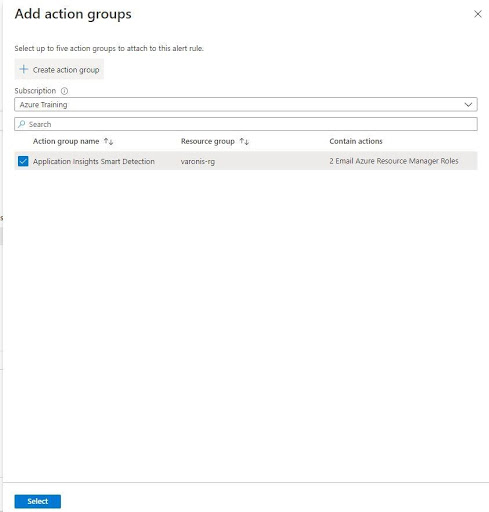Click the magnifier icon in the search box
This screenshot has width=489, height=512.
22,124
